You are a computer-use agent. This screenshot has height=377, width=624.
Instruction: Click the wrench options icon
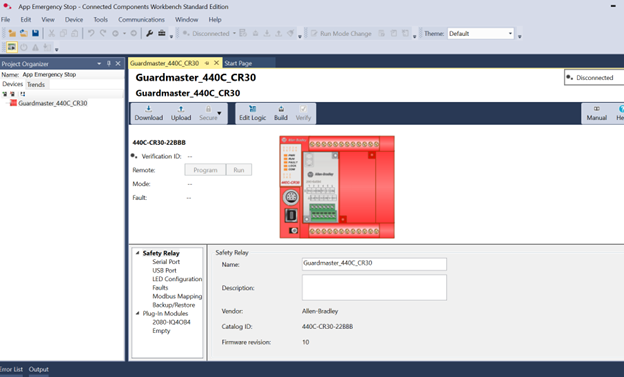pos(149,33)
